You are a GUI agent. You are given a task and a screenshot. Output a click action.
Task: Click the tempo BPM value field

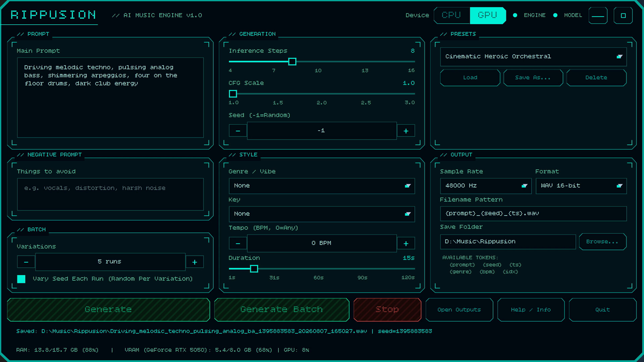point(322,243)
